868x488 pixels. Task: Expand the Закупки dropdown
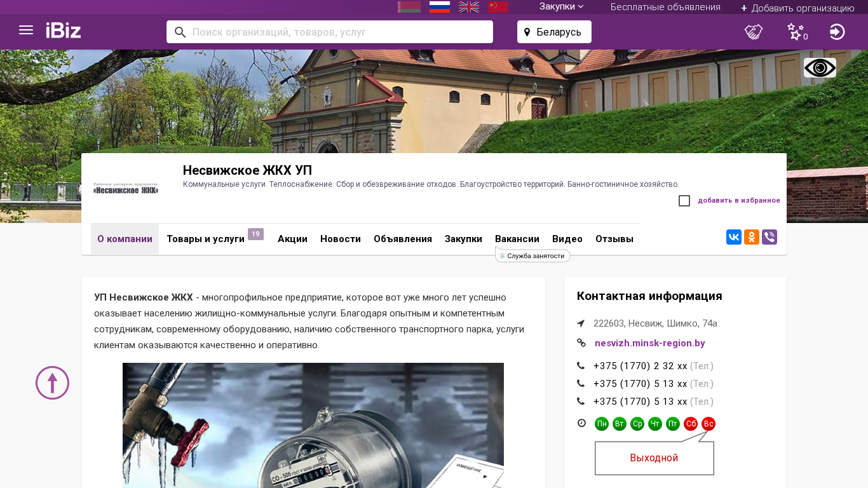tap(562, 6)
